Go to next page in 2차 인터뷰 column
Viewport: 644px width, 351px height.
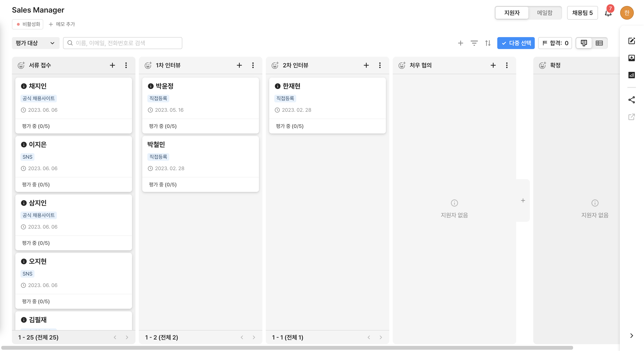(x=381, y=338)
